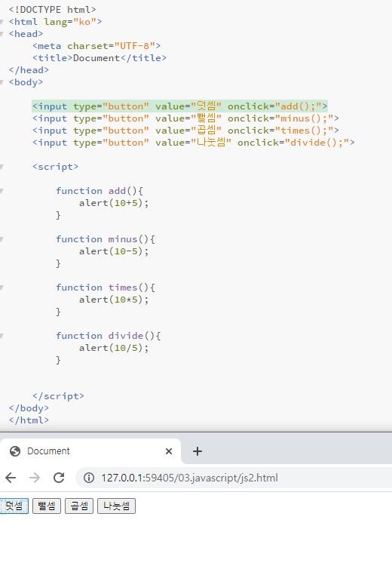Screen dimensions: 392x569
Task: Click the 곱셈 button in browser page
Action: (x=79, y=506)
